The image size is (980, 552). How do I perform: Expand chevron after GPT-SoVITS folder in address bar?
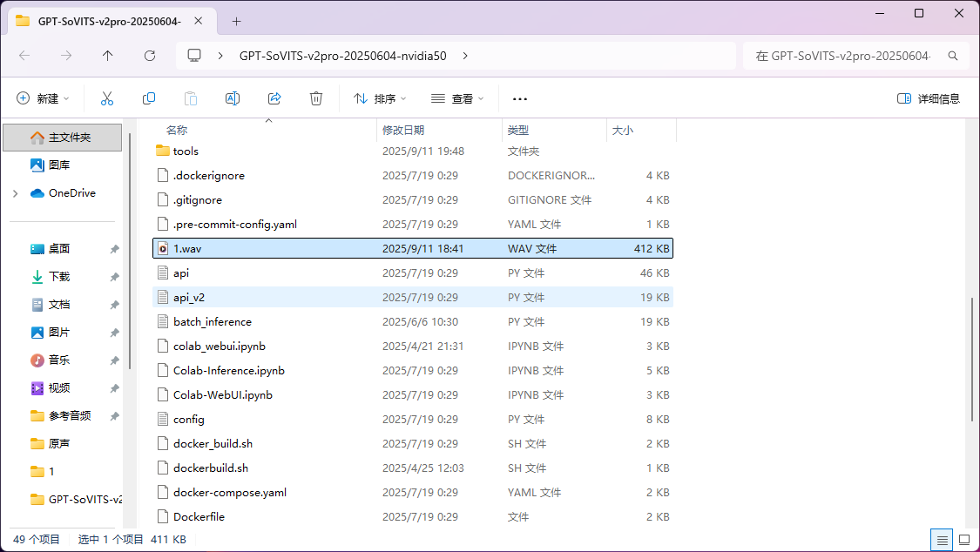click(x=465, y=56)
